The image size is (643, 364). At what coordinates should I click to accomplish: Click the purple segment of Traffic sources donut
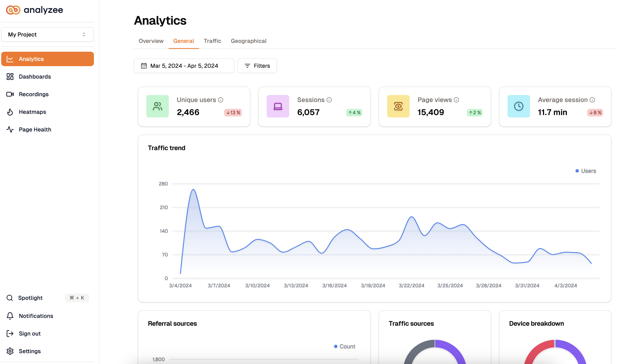[x=454, y=350]
